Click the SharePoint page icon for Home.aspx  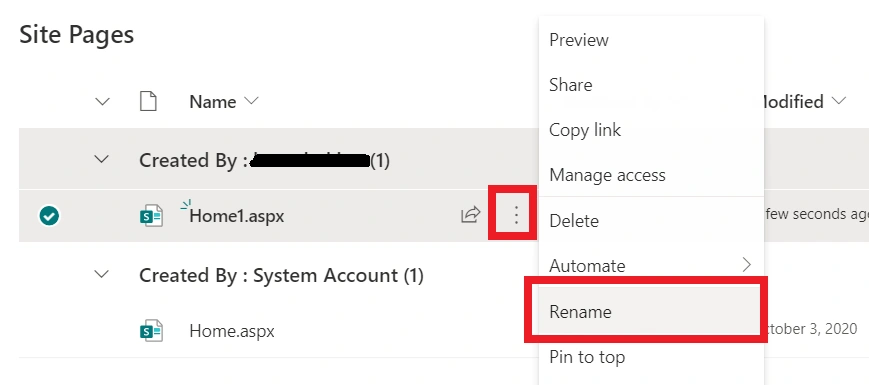pos(151,331)
